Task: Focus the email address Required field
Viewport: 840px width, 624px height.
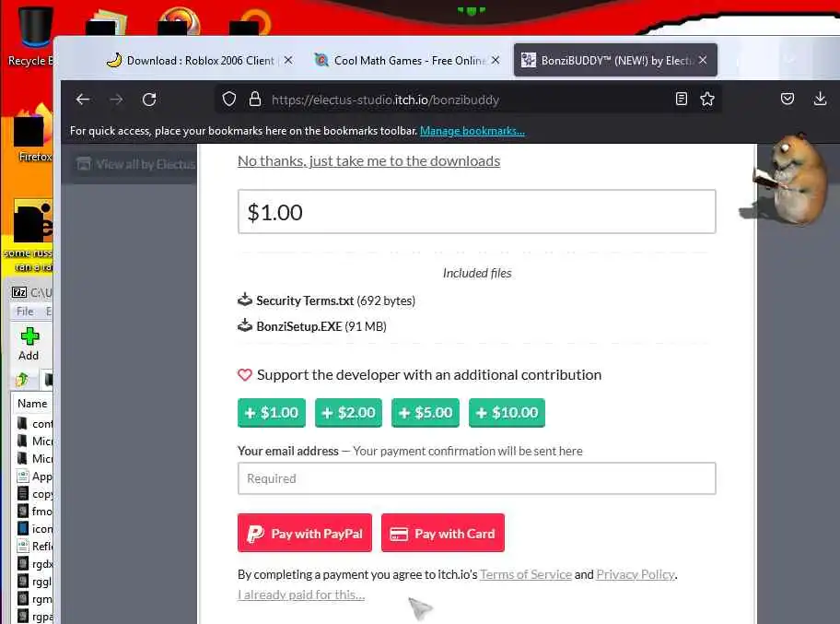Action: [477, 478]
